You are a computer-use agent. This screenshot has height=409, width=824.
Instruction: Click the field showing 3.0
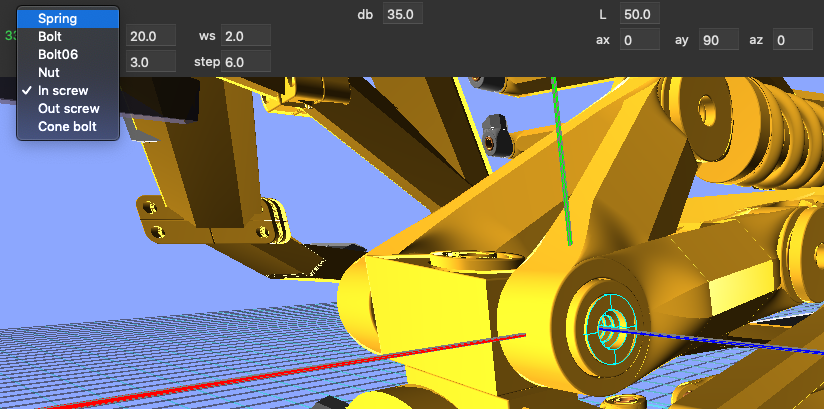[151, 62]
